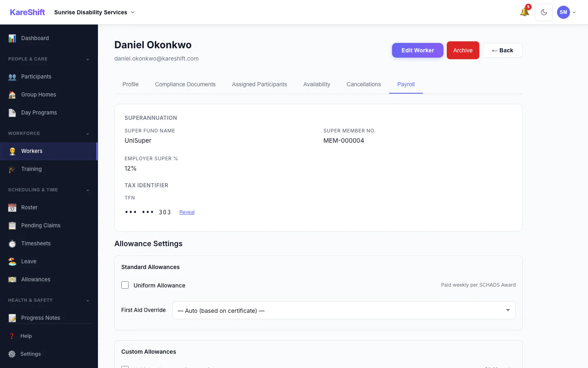
Task: Click the 'Paid weekly per SCHADS Award' note
Action: 478,285
